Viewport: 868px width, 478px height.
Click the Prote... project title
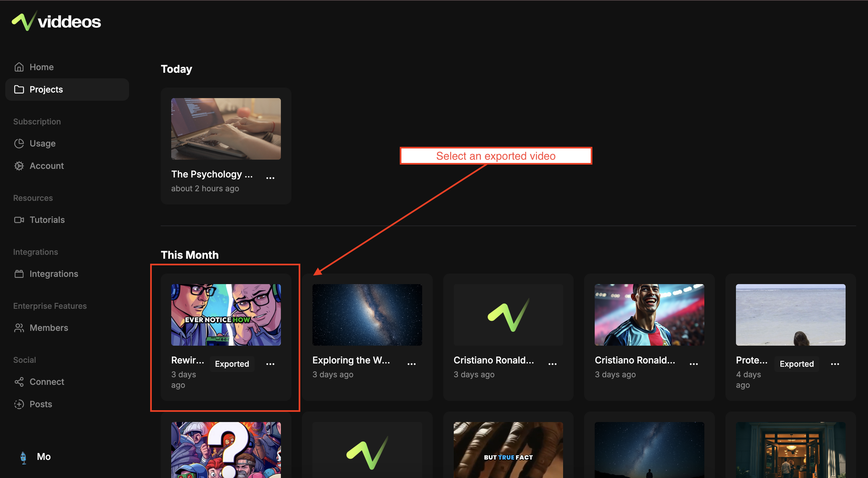pyautogui.click(x=752, y=360)
